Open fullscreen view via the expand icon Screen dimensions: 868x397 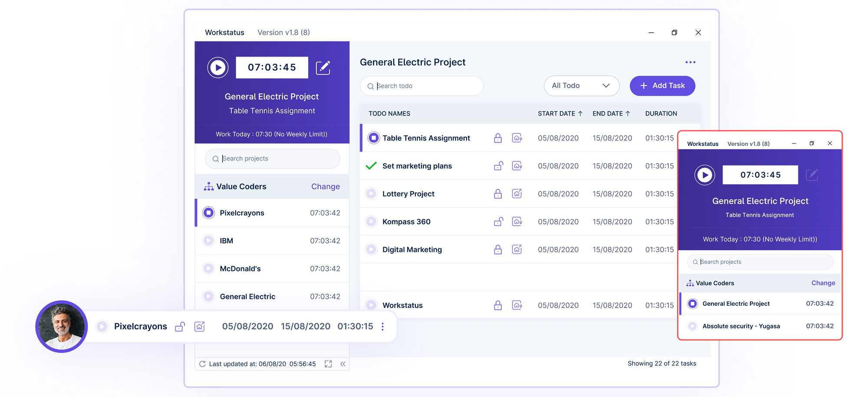pos(328,364)
